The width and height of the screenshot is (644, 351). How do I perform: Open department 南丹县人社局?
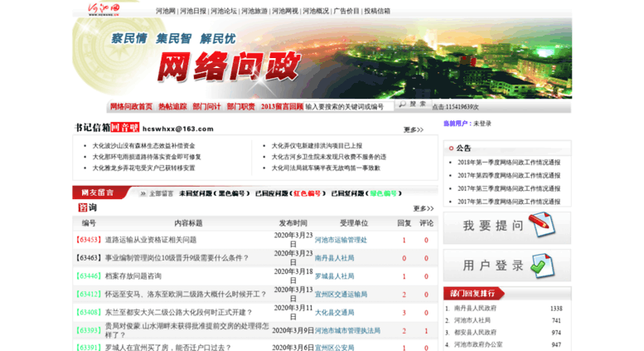pos(334,258)
